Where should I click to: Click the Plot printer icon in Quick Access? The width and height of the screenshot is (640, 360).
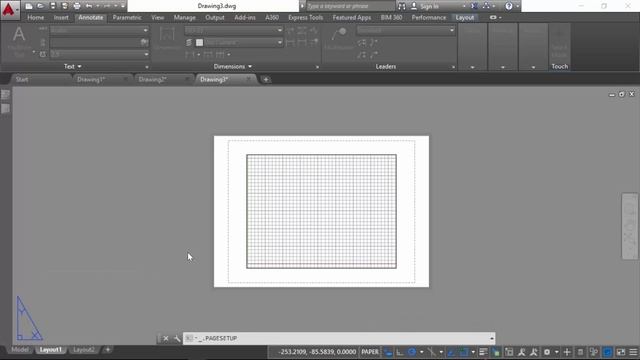tap(77, 6)
